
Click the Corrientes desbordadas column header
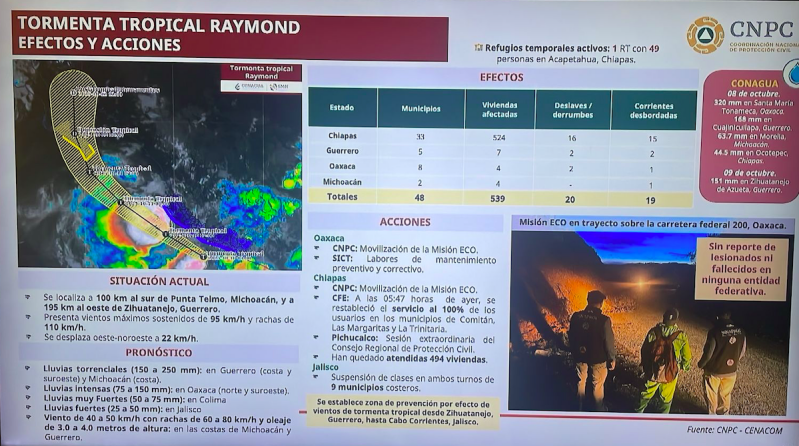[654, 110]
